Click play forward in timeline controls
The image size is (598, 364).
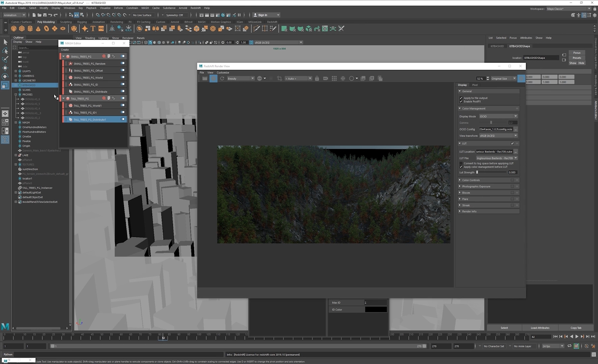pyautogui.click(x=577, y=337)
